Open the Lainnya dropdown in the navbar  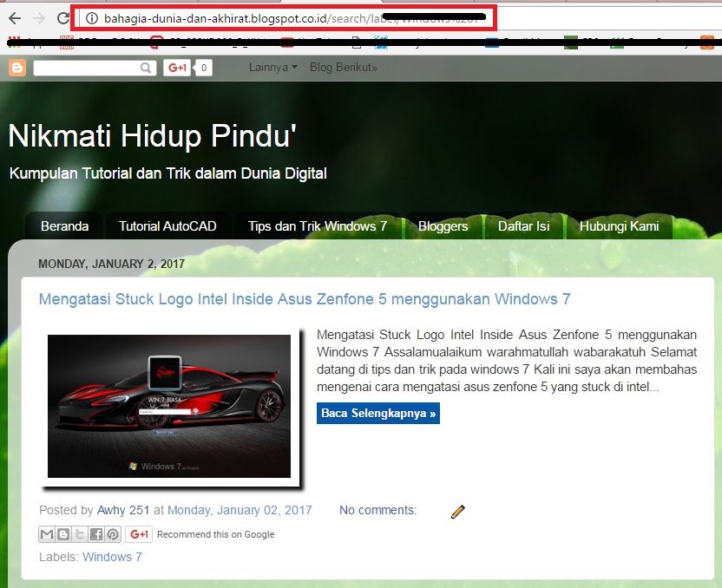pyautogui.click(x=272, y=67)
